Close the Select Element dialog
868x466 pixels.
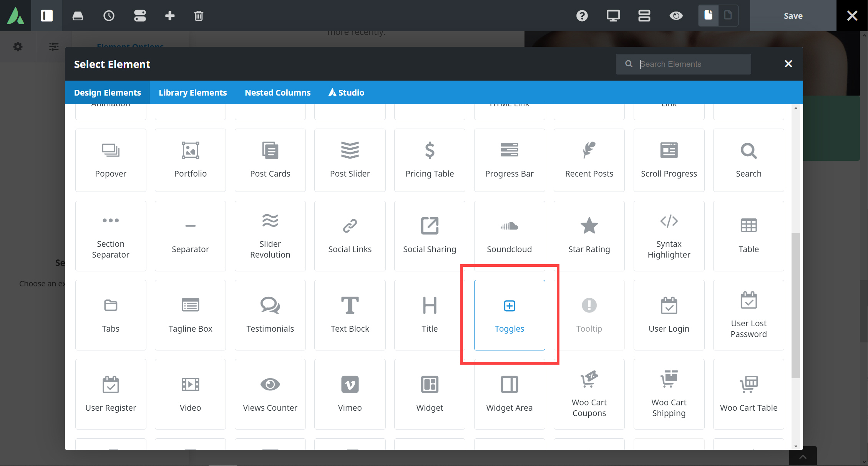click(788, 64)
